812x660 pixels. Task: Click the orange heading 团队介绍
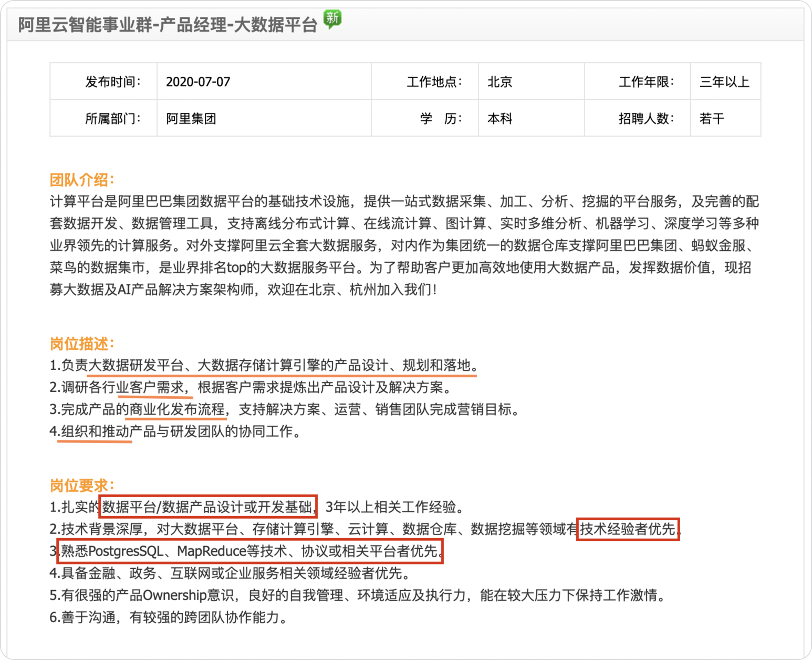(82, 180)
